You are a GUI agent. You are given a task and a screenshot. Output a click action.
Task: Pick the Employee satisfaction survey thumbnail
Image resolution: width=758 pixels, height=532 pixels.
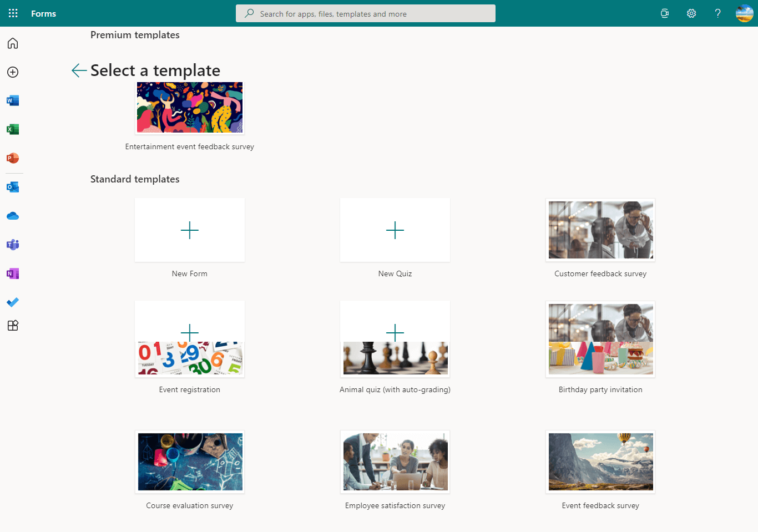pyautogui.click(x=395, y=462)
